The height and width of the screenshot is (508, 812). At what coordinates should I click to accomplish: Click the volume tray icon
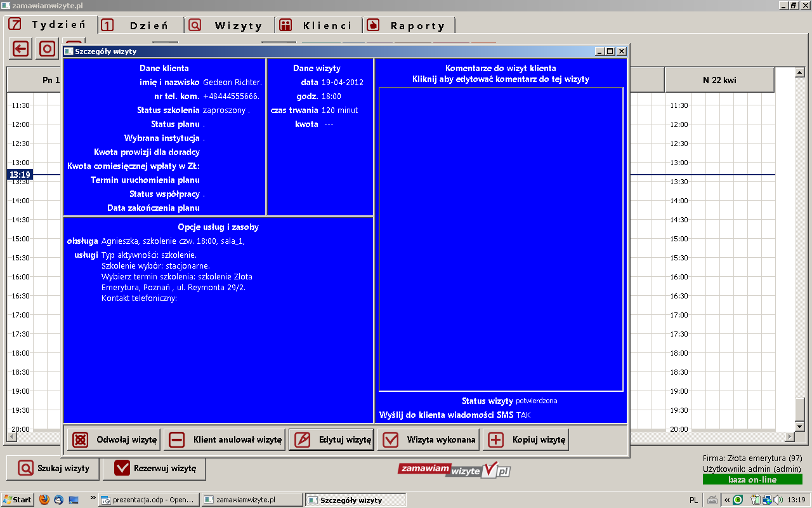tap(777, 500)
